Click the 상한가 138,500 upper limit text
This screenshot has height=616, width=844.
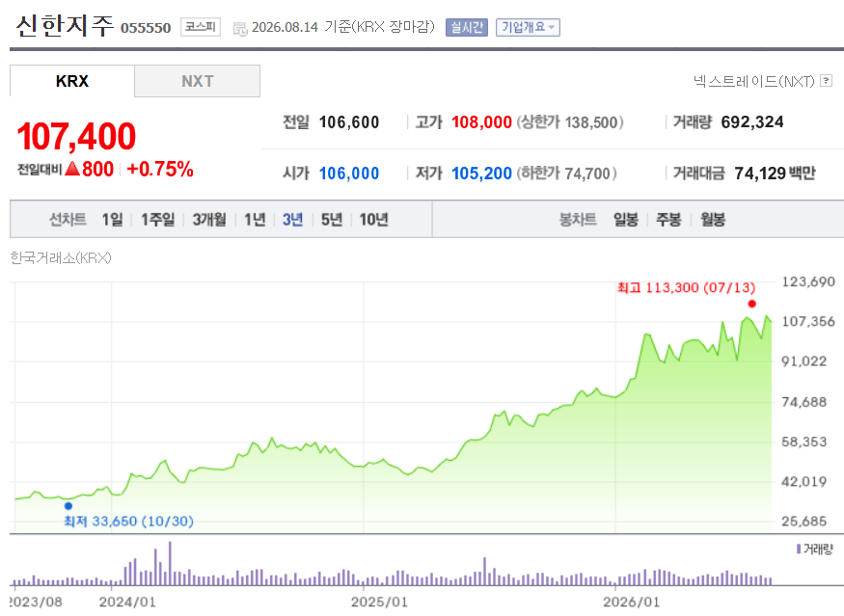click(x=570, y=122)
